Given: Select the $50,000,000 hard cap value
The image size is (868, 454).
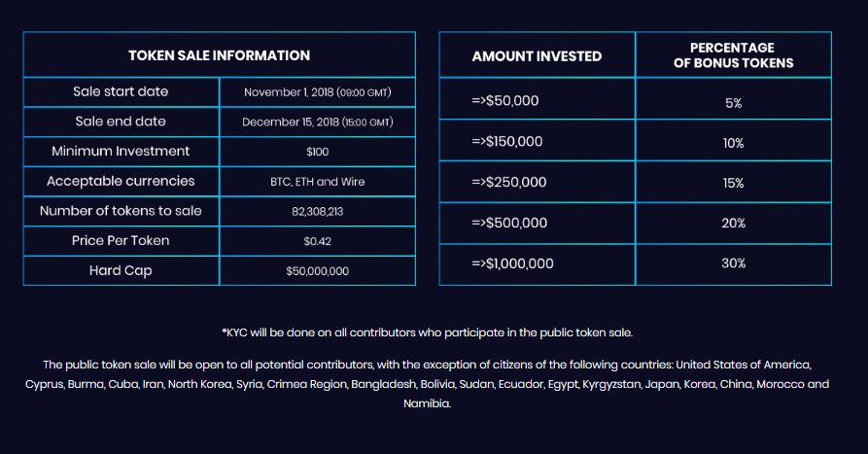Looking at the screenshot, I should point(317,271).
